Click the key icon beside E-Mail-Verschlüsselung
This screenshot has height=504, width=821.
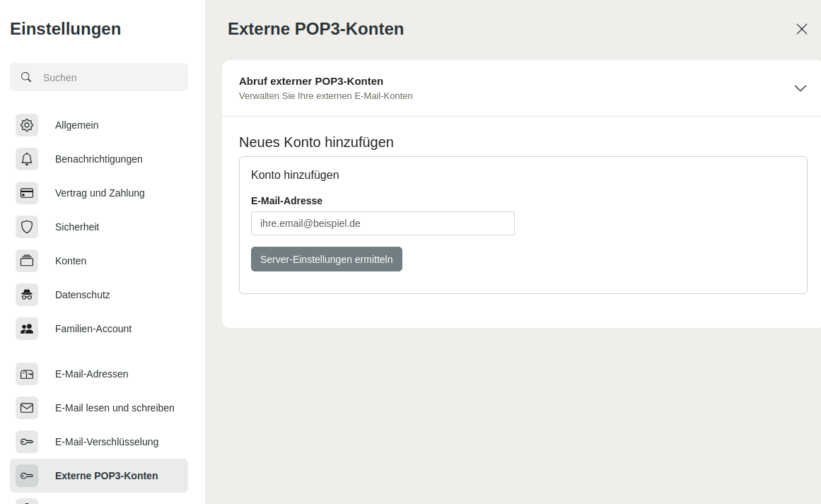pyautogui.click(x=27, y=442)
